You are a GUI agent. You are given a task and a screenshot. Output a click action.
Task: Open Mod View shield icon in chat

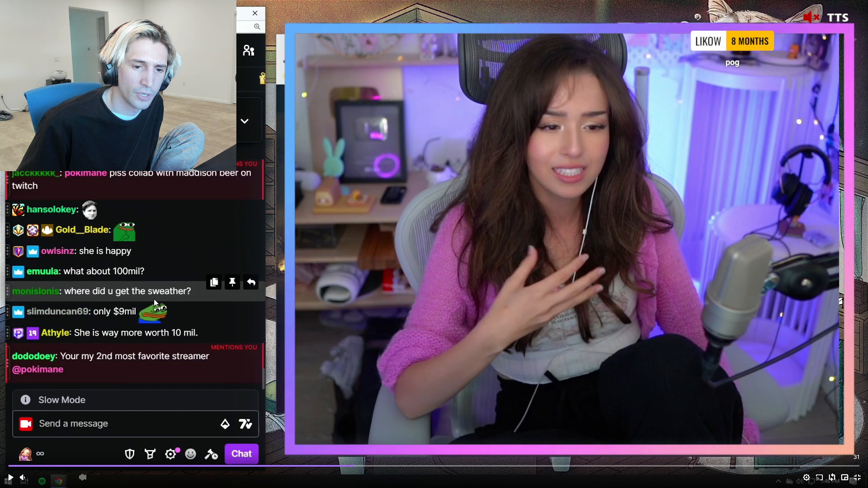pos(130,454)
